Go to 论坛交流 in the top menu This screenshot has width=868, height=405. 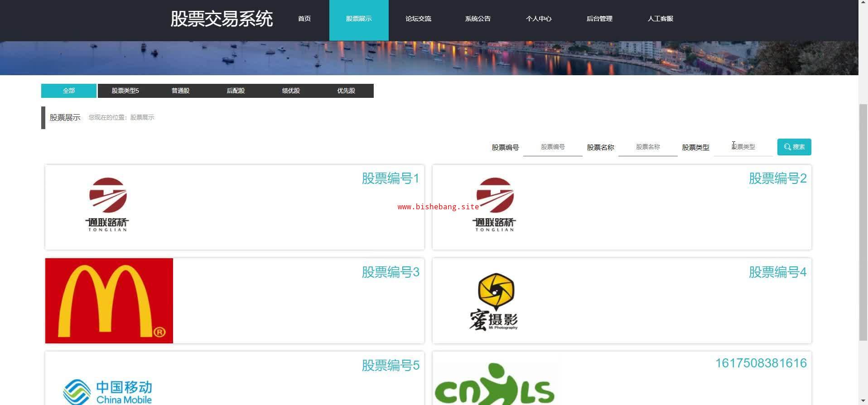pyautogui.click(x=418, y=19)
